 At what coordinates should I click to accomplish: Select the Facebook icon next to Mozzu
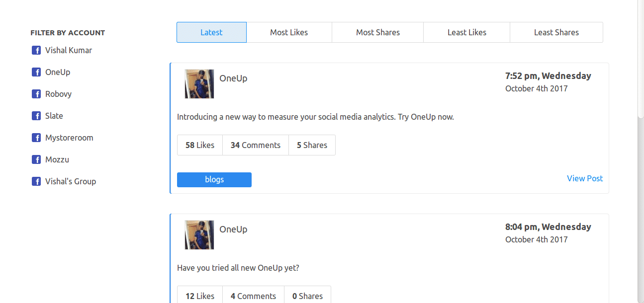pos(36,159)
